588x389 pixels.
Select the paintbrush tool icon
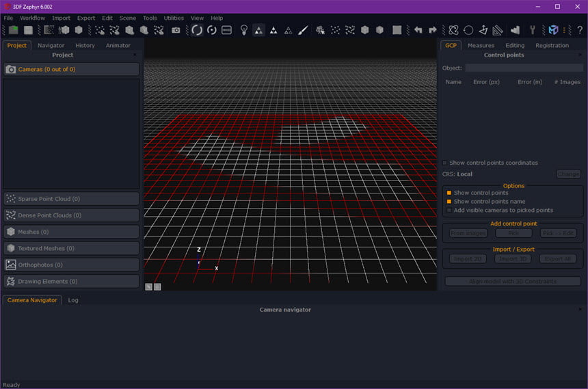(x=303, y=30)
